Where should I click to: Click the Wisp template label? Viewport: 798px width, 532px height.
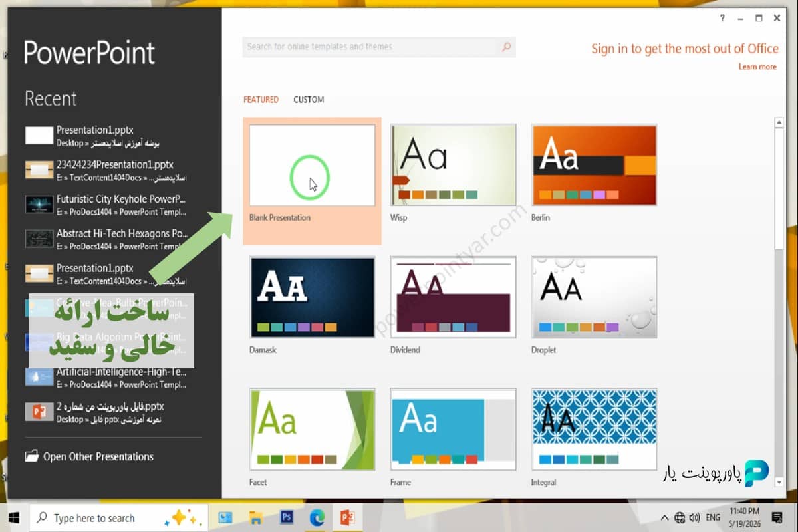click(x=398, y=217)
